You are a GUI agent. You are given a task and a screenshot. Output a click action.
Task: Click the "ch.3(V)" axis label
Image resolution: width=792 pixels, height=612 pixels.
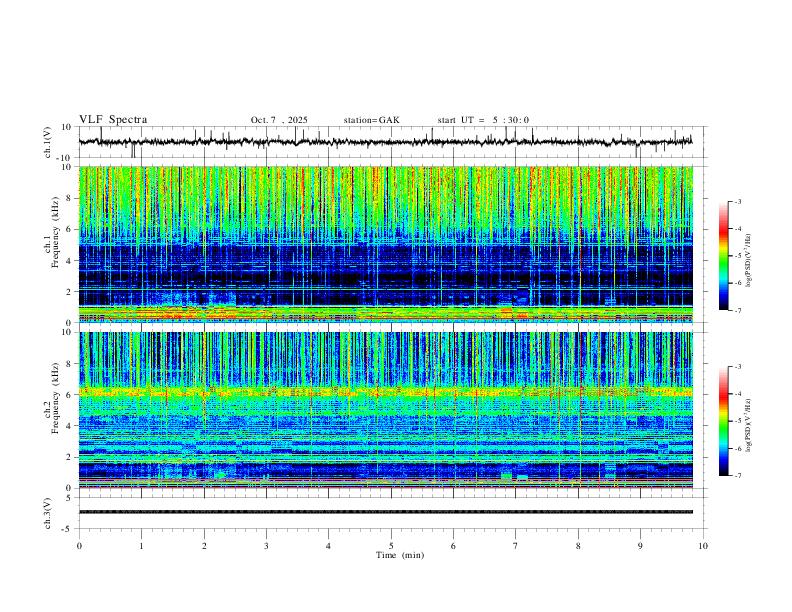pos(48,513)
